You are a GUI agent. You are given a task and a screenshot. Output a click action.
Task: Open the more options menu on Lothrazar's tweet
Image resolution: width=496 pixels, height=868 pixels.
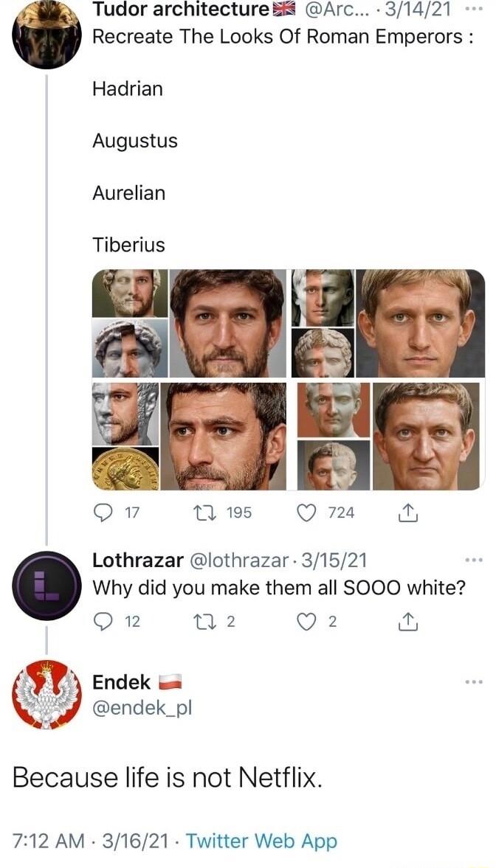coord(475,559)
